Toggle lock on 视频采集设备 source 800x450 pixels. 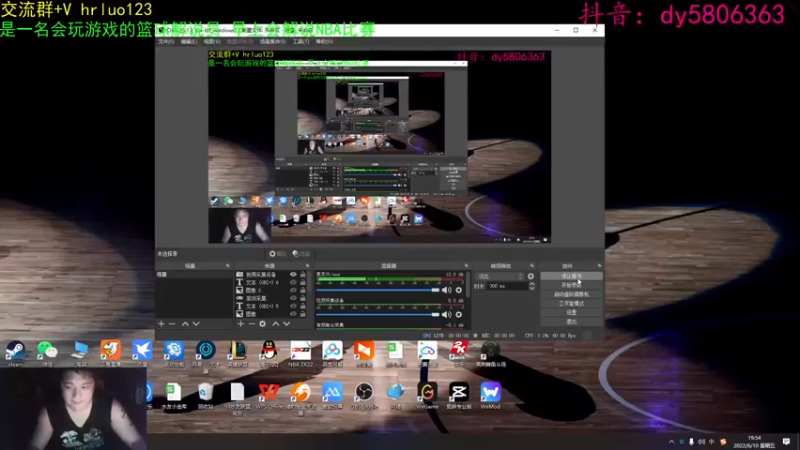click(x=303, y=274)
